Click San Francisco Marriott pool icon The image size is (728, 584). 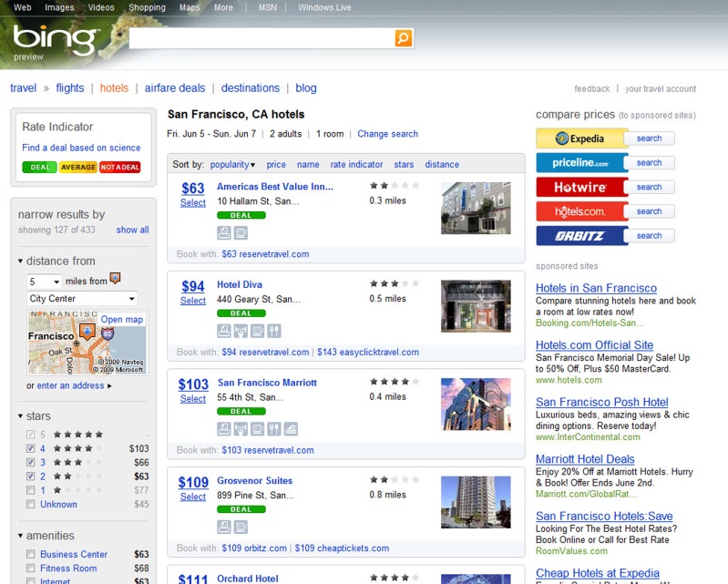(x=291, y=428)
